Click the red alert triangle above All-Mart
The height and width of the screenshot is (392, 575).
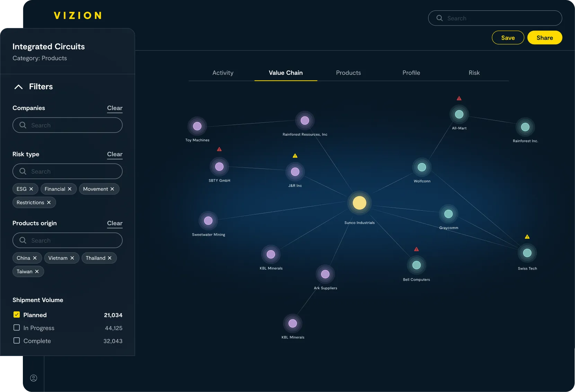(x=459, y=98)
